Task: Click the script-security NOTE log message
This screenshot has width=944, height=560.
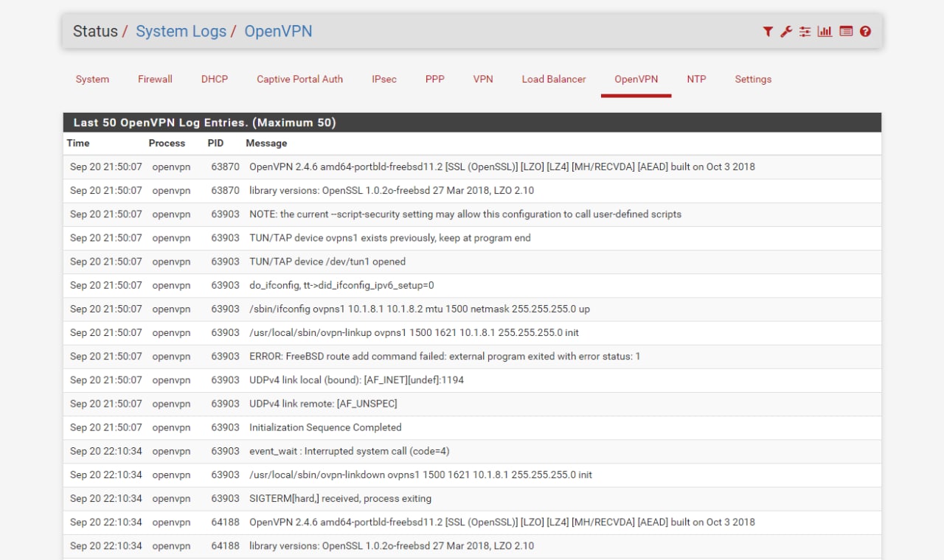Action: pos(465,214)
